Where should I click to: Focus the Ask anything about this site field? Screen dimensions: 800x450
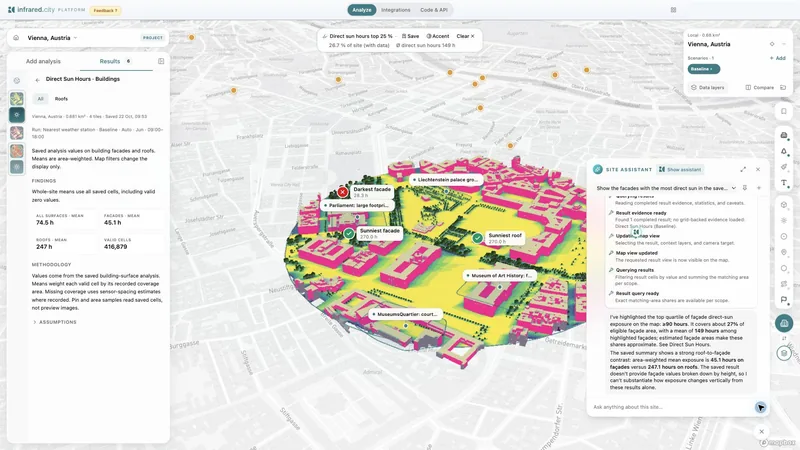pos(671,407)
